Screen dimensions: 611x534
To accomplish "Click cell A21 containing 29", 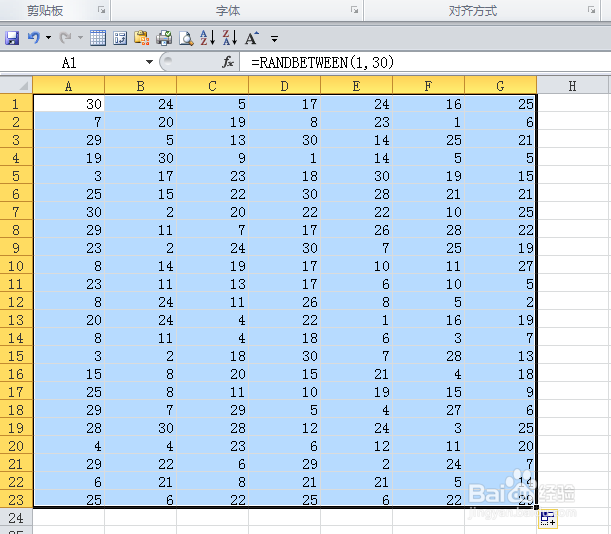I will click(69, 464).
